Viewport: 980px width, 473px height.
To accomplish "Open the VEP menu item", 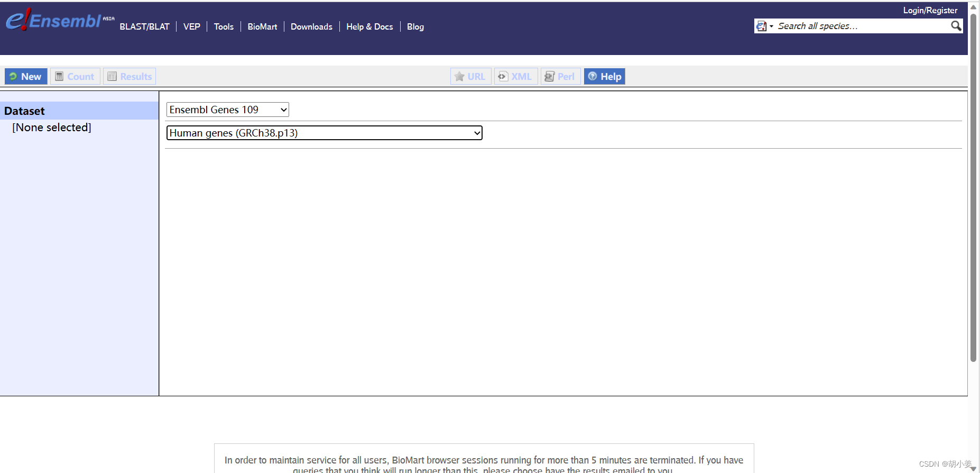I will 192,26.
